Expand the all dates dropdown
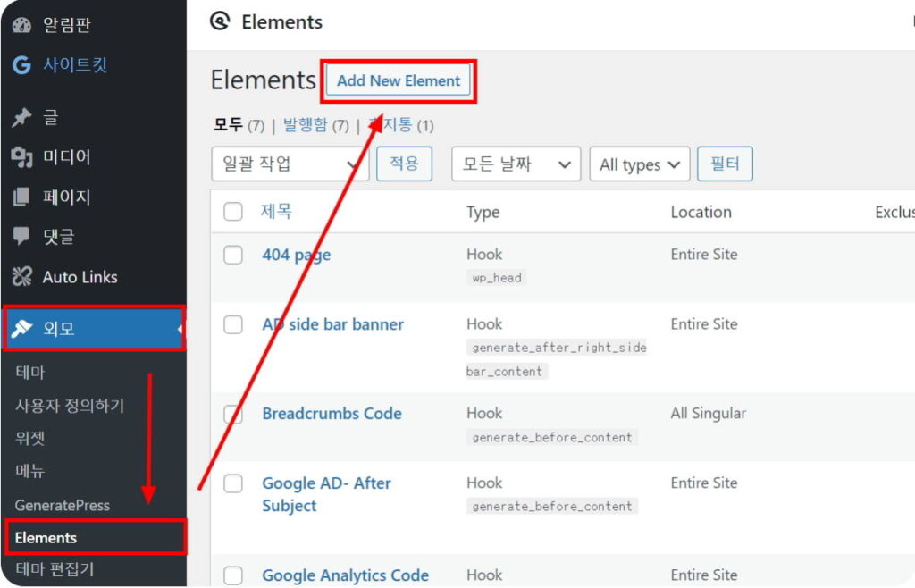This screenshot has height=588, width=915. (x=516, y=164)
